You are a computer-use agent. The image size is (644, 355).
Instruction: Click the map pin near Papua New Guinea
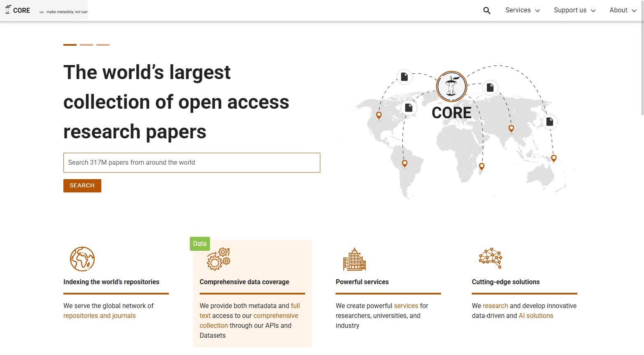coord(554,158)
